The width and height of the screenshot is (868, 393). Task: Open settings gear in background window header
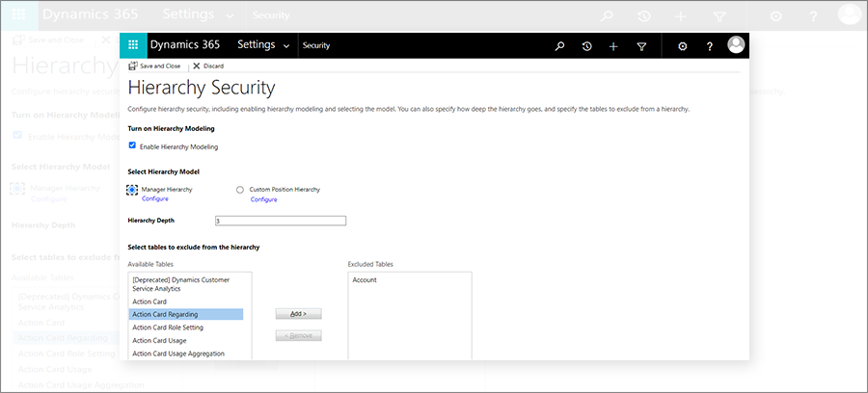(x=776, y=16)
